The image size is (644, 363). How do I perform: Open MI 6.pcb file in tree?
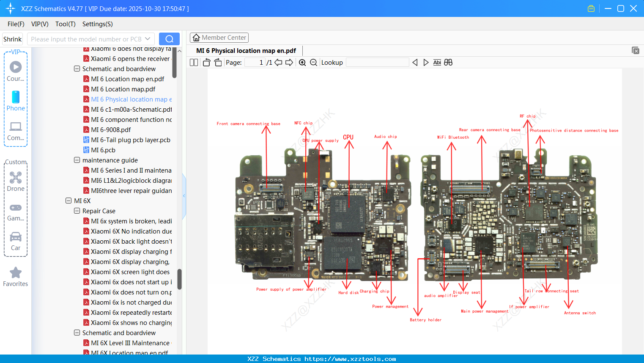(103, 150)
